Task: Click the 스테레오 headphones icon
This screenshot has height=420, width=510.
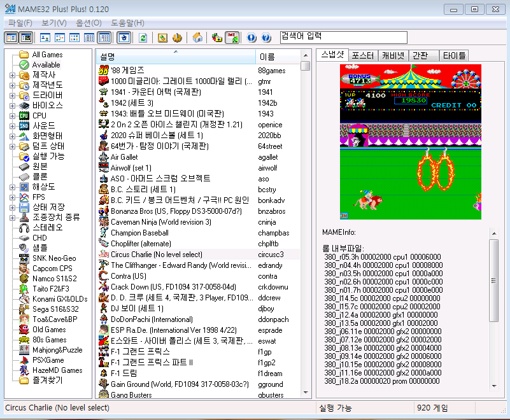Action: (x=24, y=228)
